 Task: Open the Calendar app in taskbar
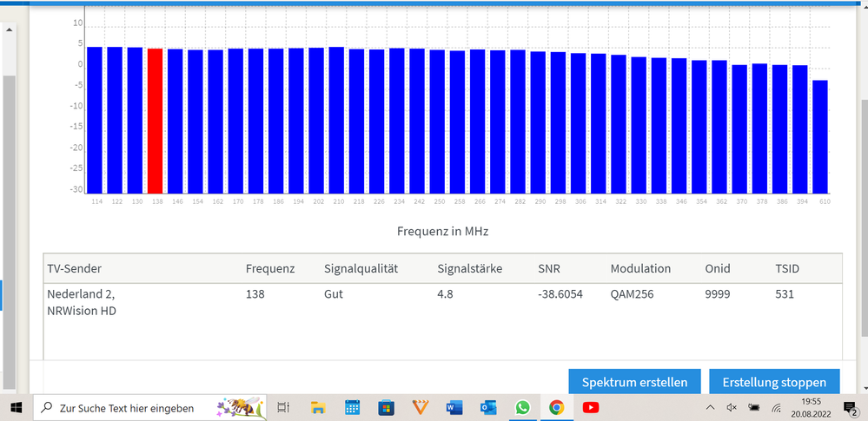pos(352,408)
